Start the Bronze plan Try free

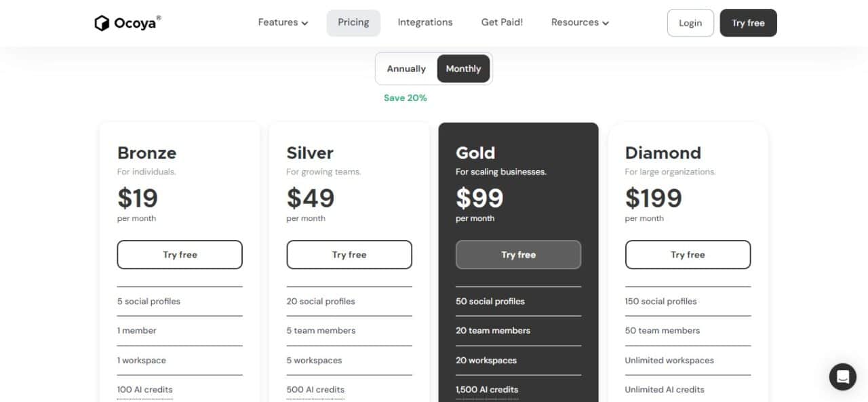tap(180, 255)
